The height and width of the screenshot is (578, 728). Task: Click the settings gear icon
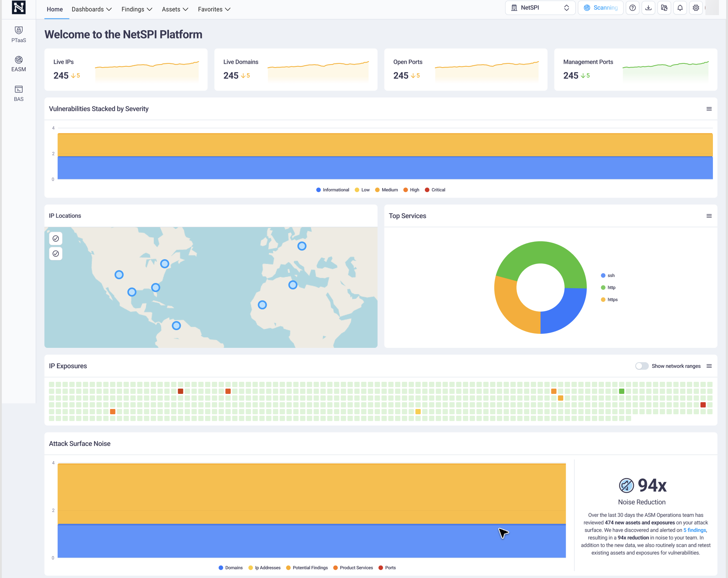(696, 8)
